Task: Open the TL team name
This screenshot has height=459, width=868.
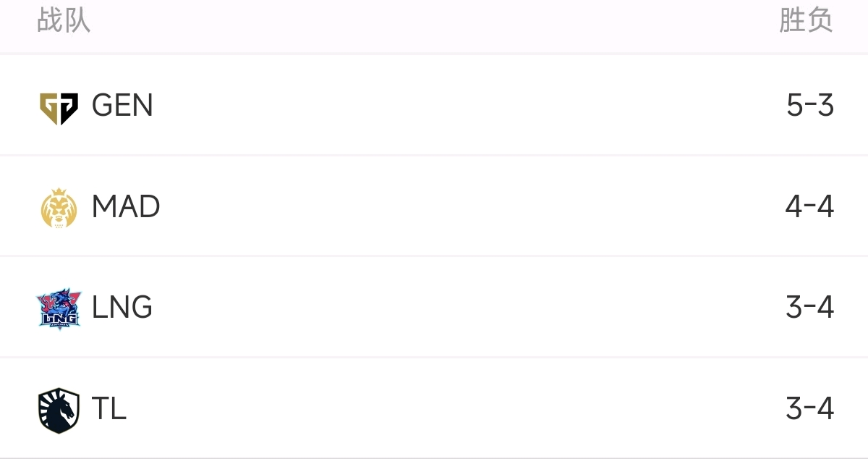Action: point(109,410)
